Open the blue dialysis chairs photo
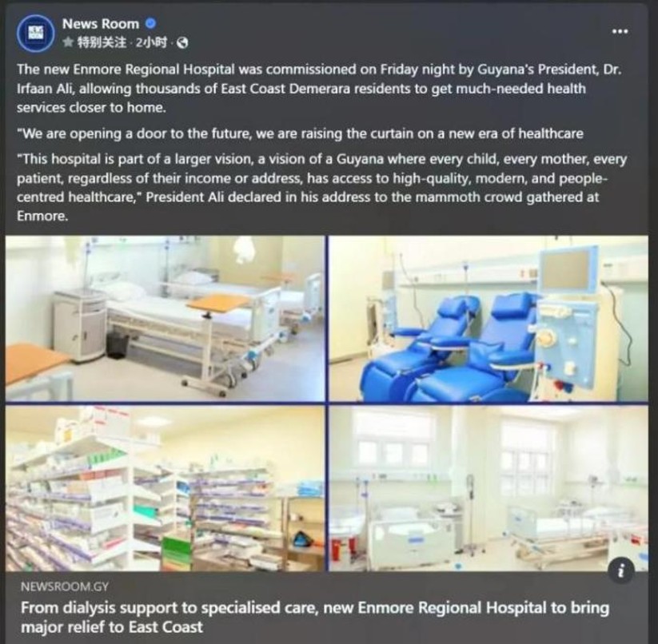The image size is (658, 644). [489, 319]
